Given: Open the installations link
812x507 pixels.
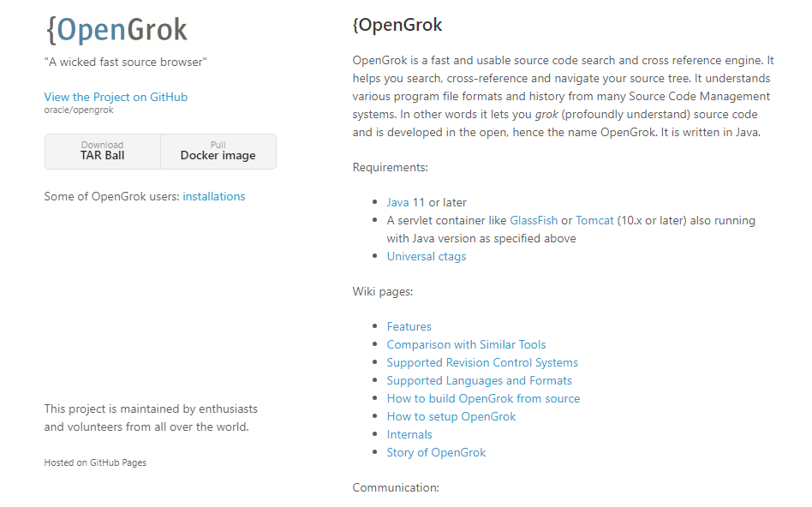Looking at the screenshot, I should tap(214, 196).
